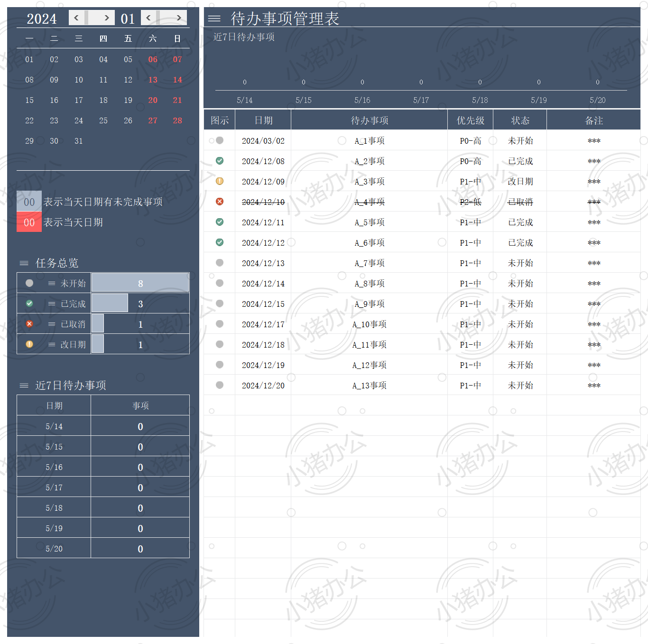Click the 事项 header in sidebar table
The image size is (648, 644).
[140, 405]
